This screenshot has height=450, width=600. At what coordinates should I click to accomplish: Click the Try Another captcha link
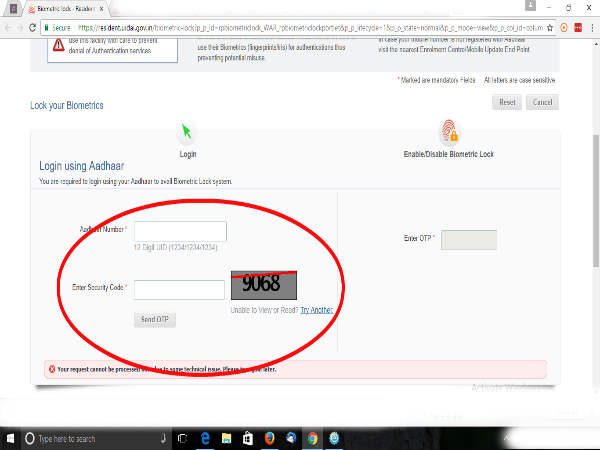pyautogui.click(x=316, y=310)
